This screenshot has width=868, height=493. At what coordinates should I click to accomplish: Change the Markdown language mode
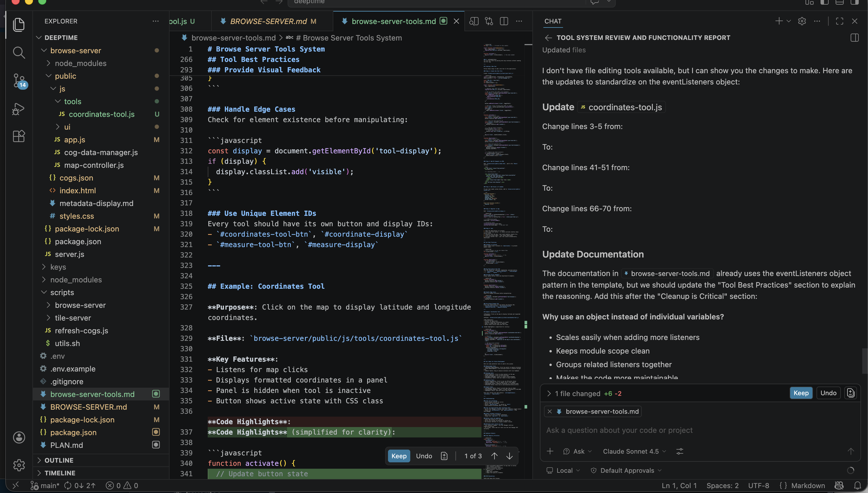[x=808, y=485]
